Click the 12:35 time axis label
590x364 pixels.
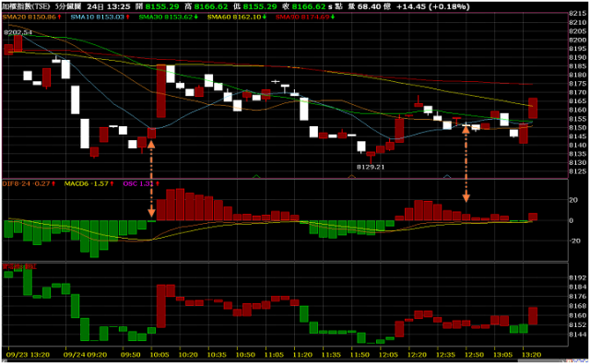[x=445, y=355]
